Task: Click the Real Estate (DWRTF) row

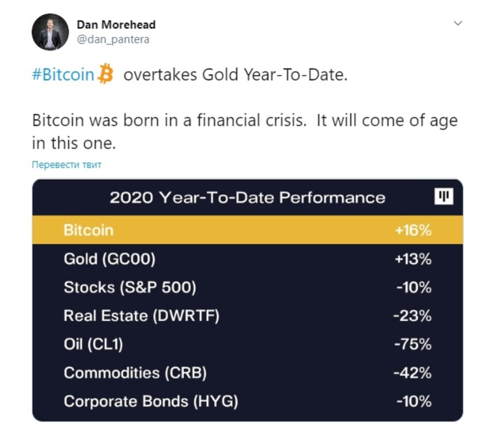Action: [x=247, y=316]
